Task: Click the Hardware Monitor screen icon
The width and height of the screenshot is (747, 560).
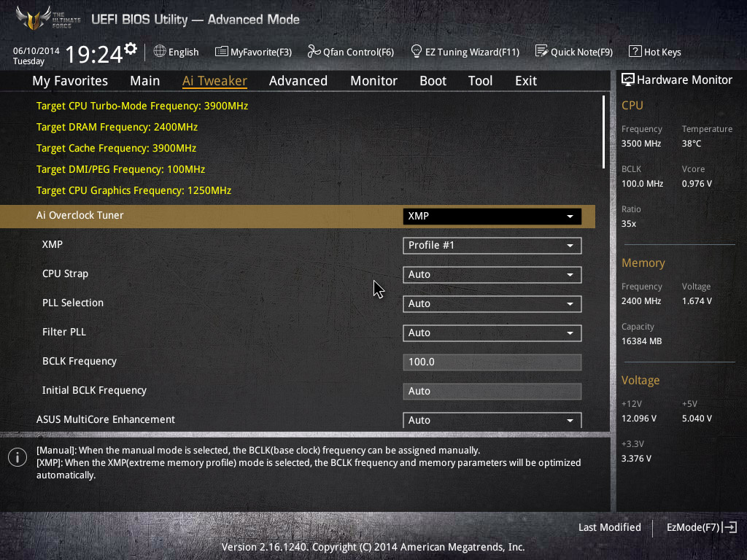Action: 628,79
